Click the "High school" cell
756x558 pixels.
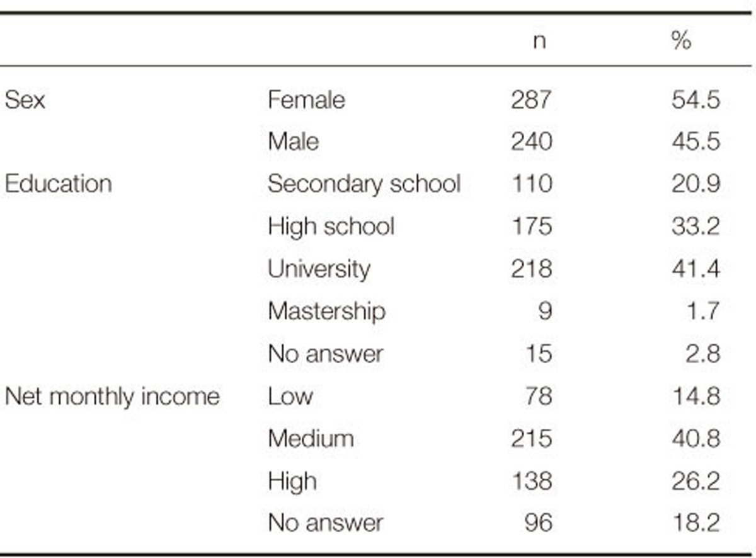[331, 226]
